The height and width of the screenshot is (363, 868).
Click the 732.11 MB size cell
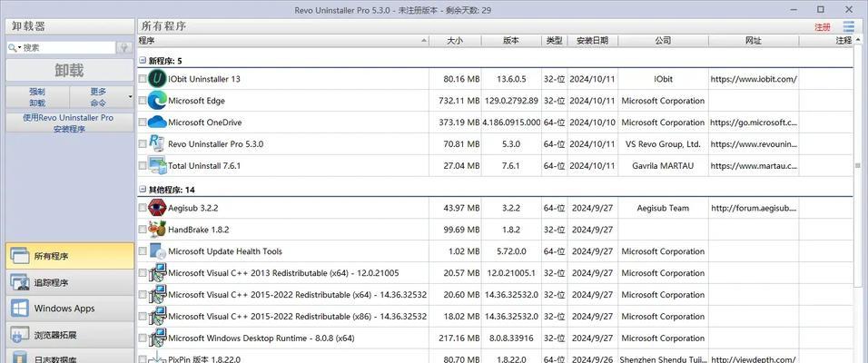pos(459,101)
